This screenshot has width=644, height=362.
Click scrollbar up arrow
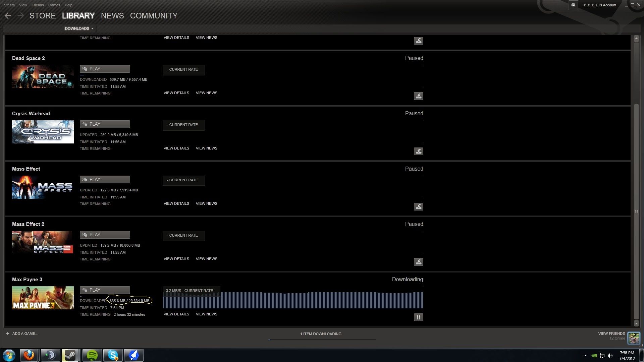click(636, 38)
